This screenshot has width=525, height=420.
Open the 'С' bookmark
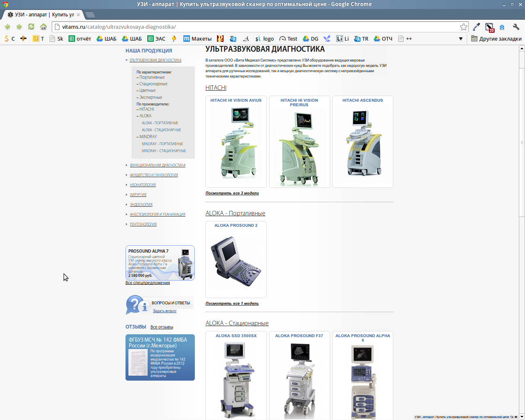[9, 39]
